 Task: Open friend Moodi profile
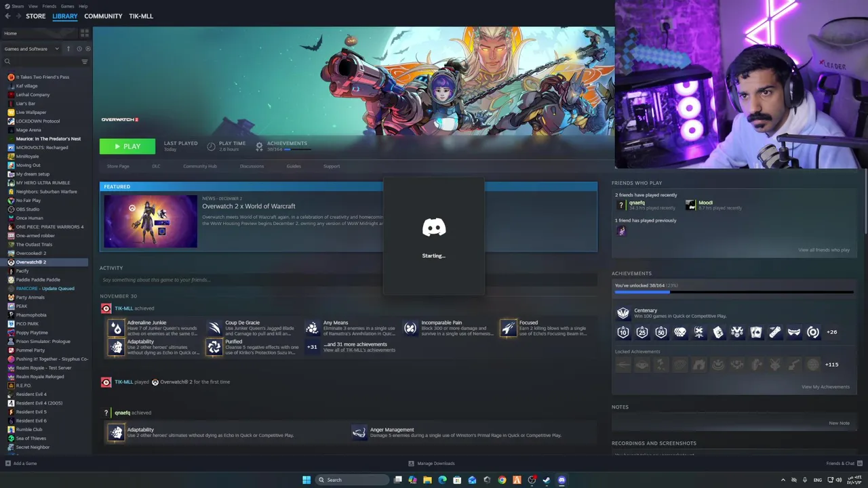click(705, 203)
